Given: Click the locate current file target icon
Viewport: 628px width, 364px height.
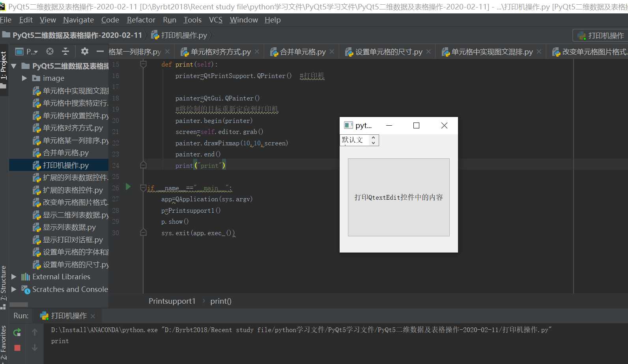Looking at the screenshot, I should [x=50, y=51].
